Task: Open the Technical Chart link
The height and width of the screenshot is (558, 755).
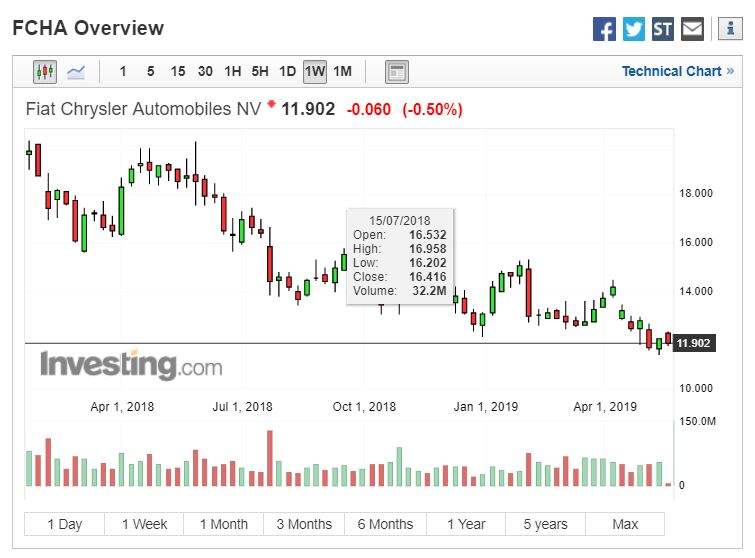Action: (x=677, y=71)
